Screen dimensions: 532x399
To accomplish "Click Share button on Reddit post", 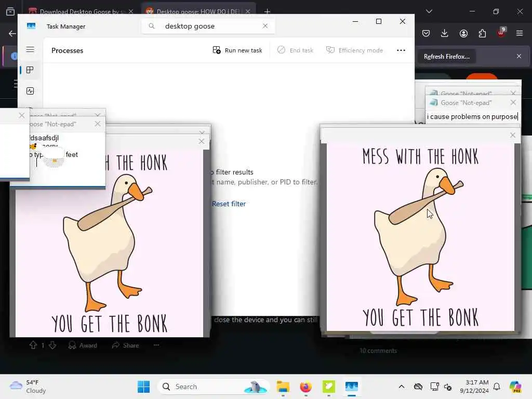I will point(126,345).
